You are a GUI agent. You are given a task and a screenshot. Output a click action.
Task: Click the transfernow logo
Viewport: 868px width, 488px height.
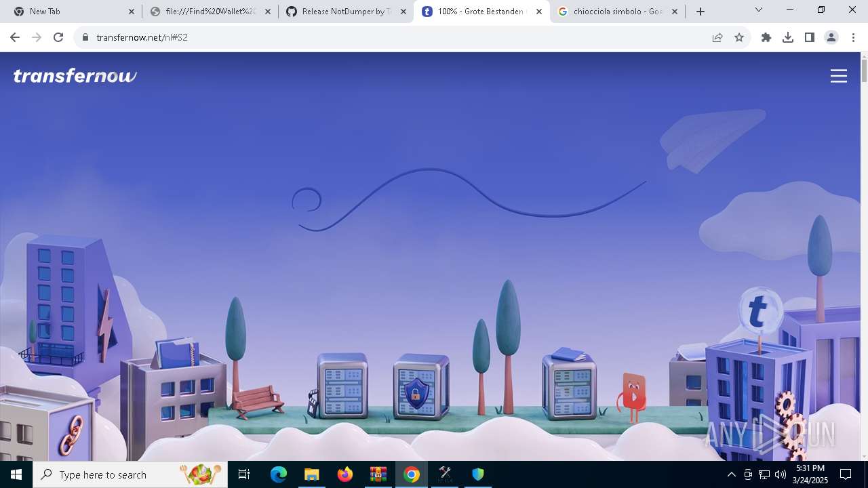(75, 76)
